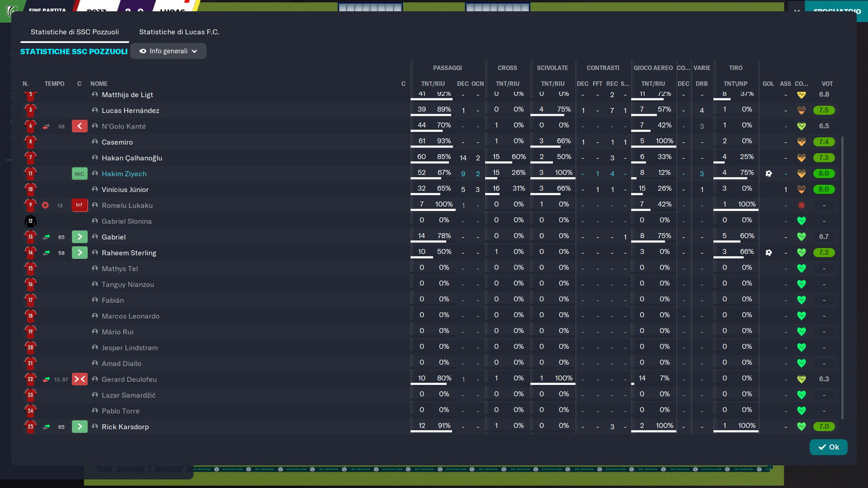Viewport: 868px width, 488px height.
Task: Click the PASSAGGI column group header
Action: point(447,68)
